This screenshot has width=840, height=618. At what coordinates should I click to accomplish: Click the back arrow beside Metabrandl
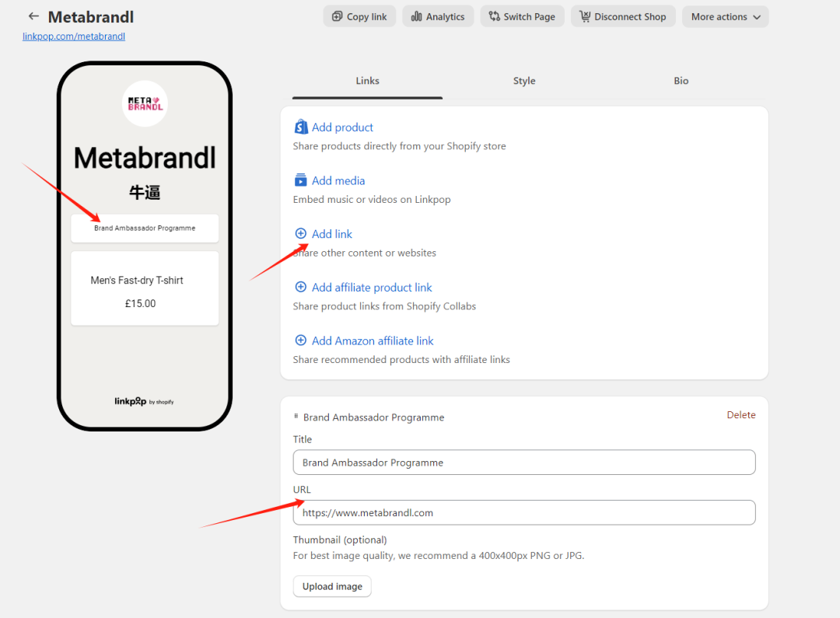click(33, 16)
